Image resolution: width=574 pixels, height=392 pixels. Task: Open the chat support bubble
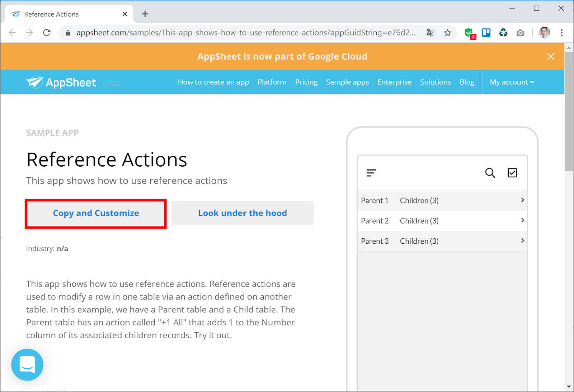point(27,365)
